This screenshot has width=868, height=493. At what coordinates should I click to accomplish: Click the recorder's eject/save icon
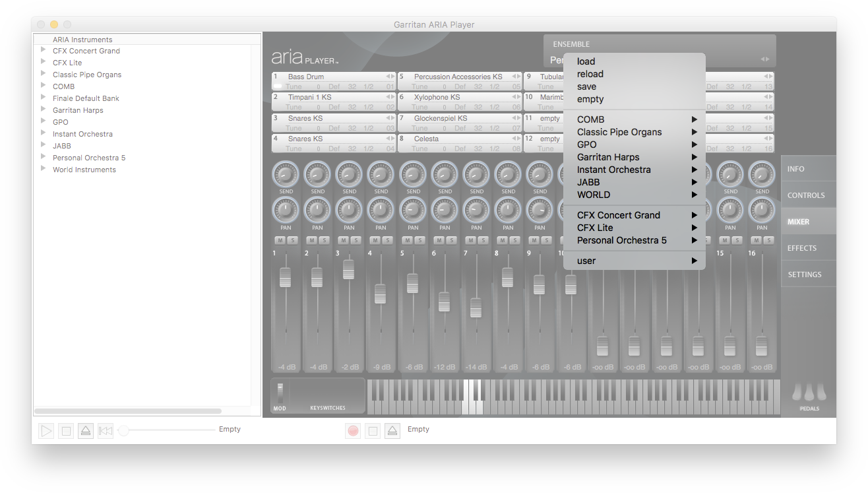pos(392,431)
